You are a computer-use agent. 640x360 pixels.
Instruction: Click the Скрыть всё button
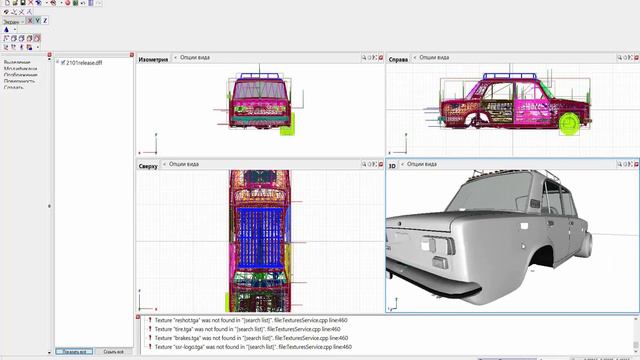113,351
